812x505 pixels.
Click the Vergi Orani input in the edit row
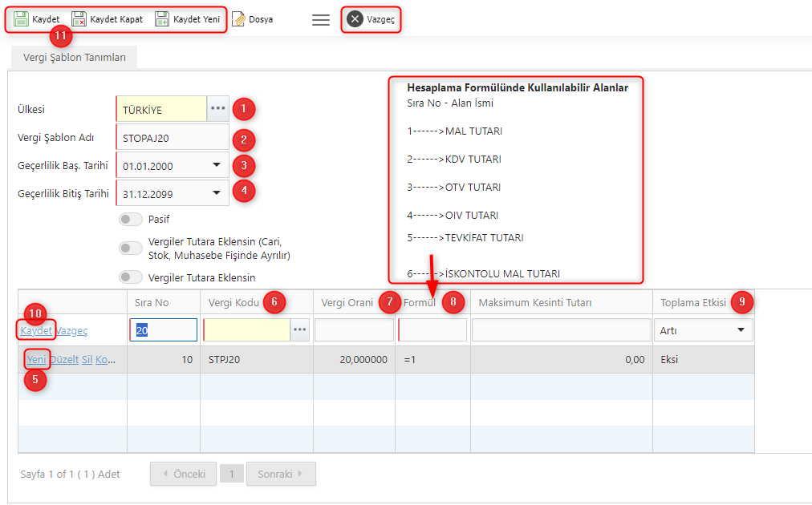coord(354,330)
